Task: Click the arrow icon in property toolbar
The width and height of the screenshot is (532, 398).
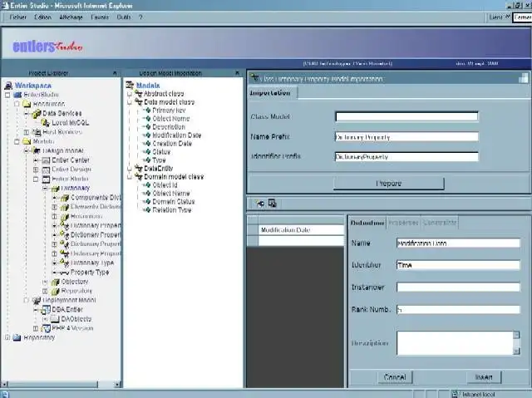Action: coord(260,204)
